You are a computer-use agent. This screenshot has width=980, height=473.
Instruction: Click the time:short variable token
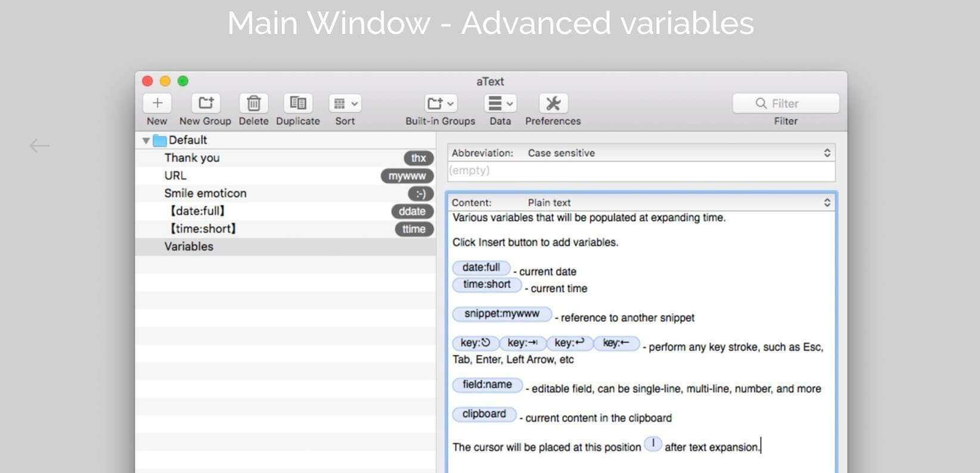pyautogui.click(x=487, y=285)
